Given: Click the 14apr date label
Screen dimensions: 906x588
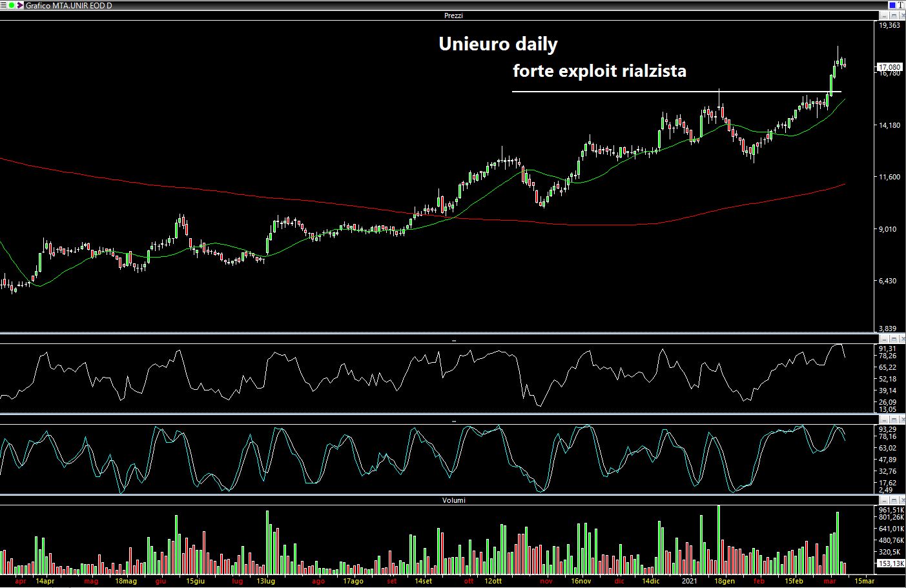Looking at the screenshot, I should pyautogui.click(x=45, y=581).
